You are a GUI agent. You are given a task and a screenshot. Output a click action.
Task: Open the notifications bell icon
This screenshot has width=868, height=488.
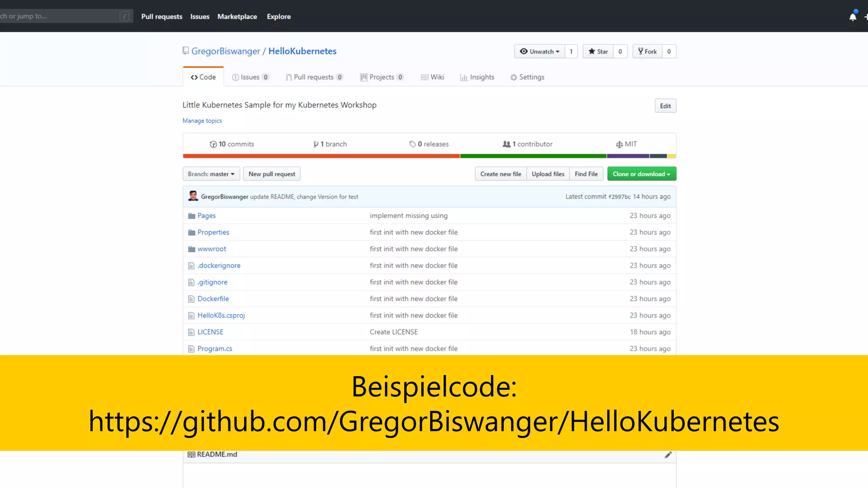(x=853, y=17)
